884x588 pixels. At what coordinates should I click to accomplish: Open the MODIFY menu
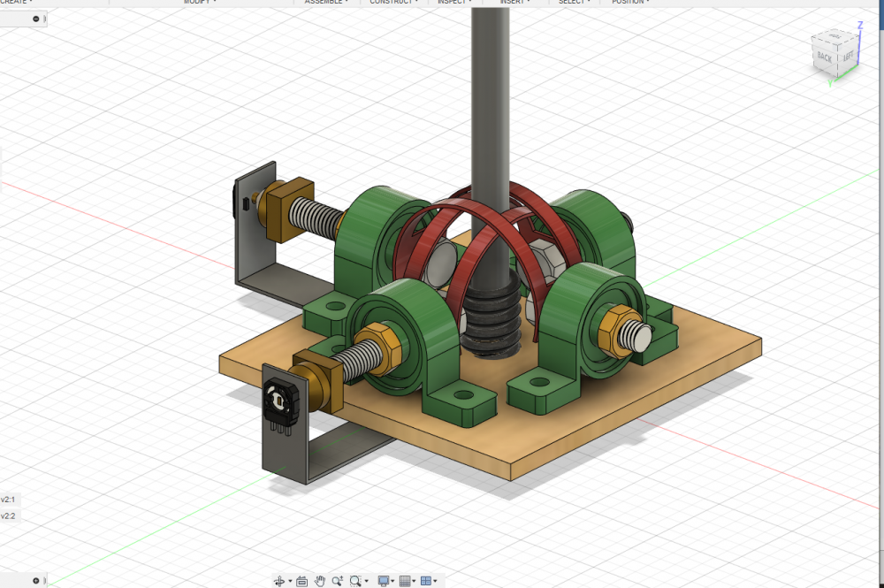pos(200,3)
